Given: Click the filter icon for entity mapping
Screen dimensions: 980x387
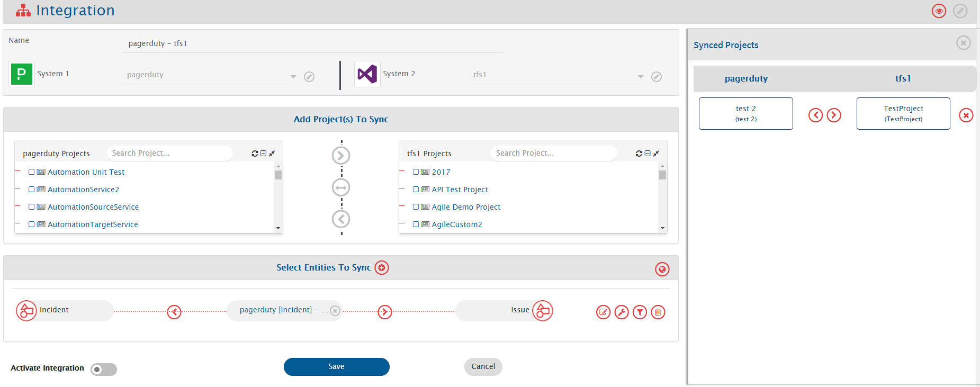Looking at the screenshot, I should coord(640,312).
